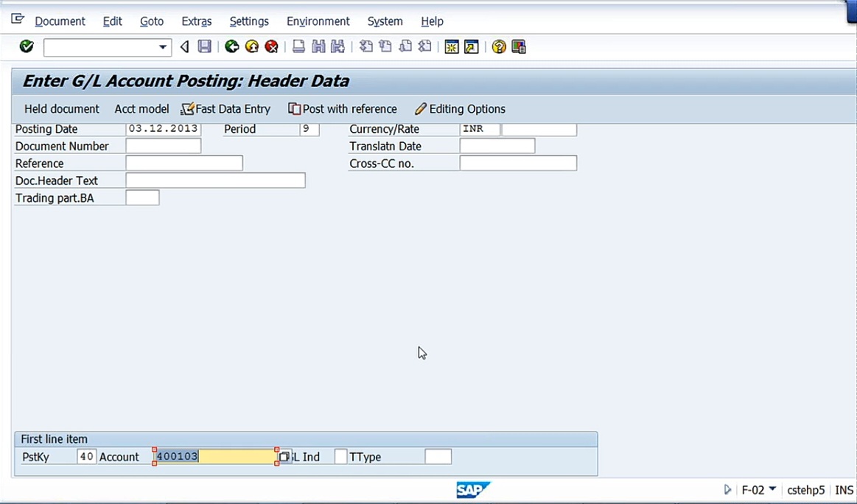
Task: Click the Trading part.BA field
Action: pos(143,197)
